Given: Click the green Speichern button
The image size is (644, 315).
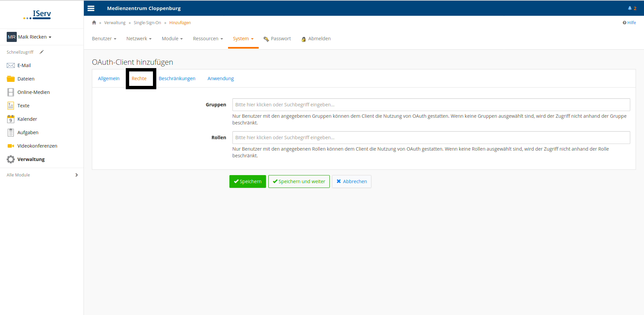Looking at the screenshot, I should [x=248, y=181].
